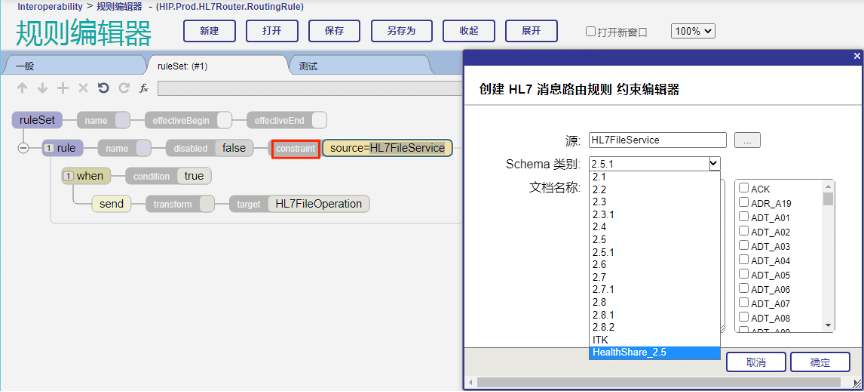The height and width of the screenshot is (392, 864).
Task: Select the rule node
Action: [x=62, y=148]
